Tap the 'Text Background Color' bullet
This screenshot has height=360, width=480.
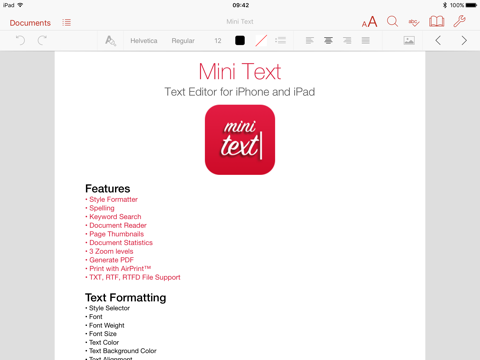pos(121,351)
